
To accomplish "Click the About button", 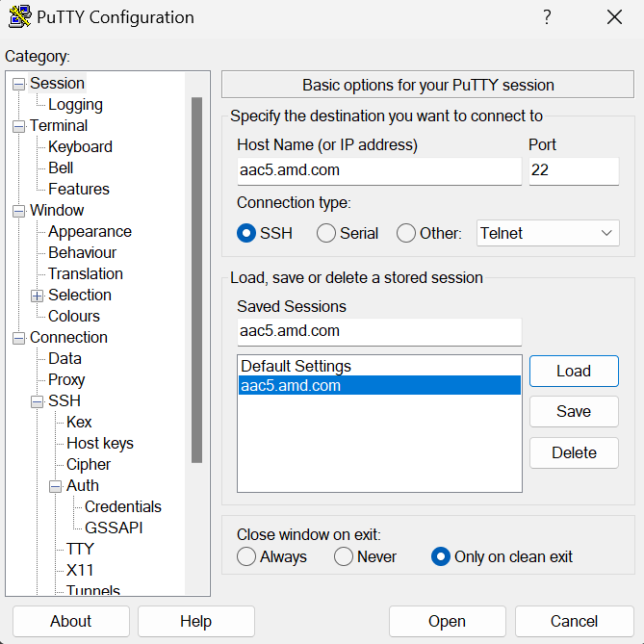I will 70,622.
